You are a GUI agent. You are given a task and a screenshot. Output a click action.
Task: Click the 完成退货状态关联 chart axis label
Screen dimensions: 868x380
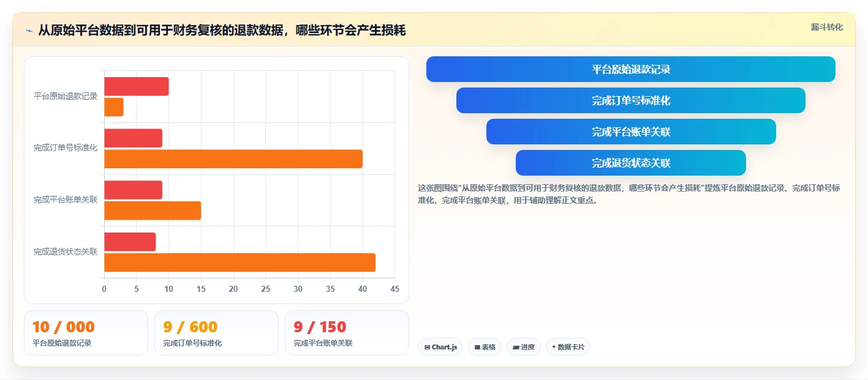(x=66, y=252)
